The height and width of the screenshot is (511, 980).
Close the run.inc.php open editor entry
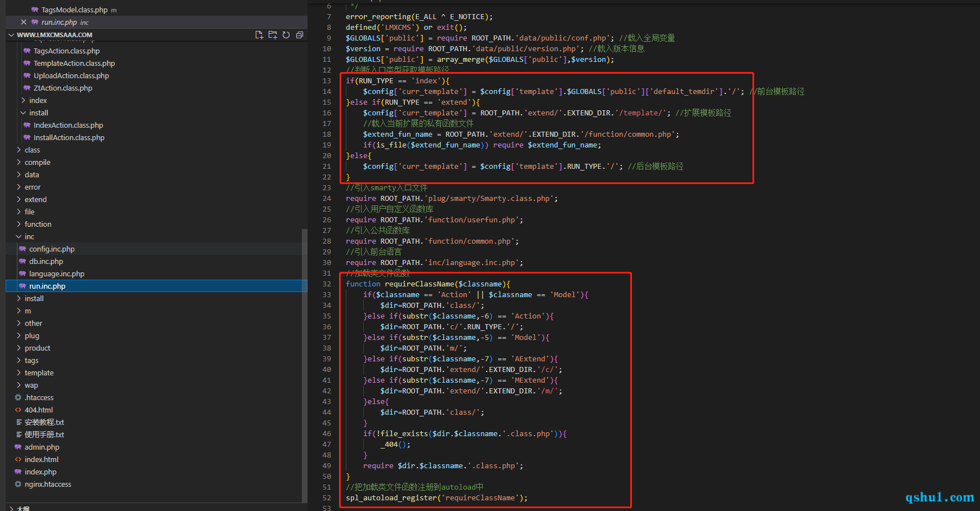pos(24,22)
